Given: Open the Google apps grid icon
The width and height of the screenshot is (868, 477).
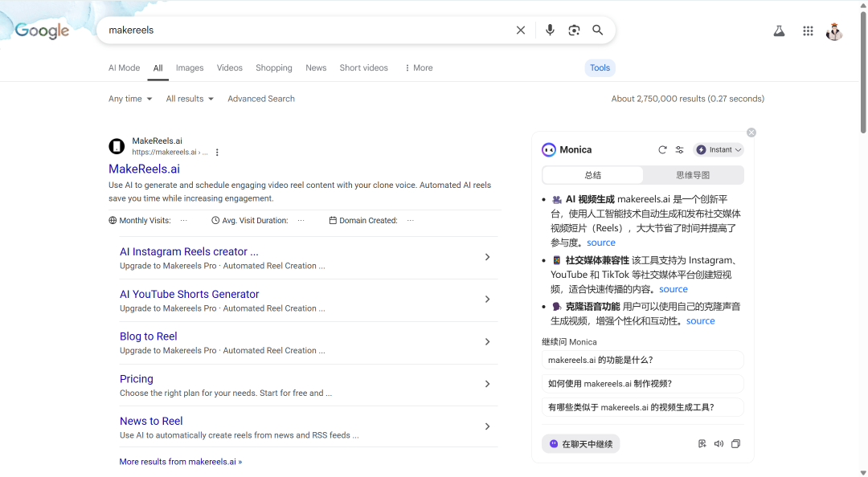Looking at the screenshot, I should 808,31.
